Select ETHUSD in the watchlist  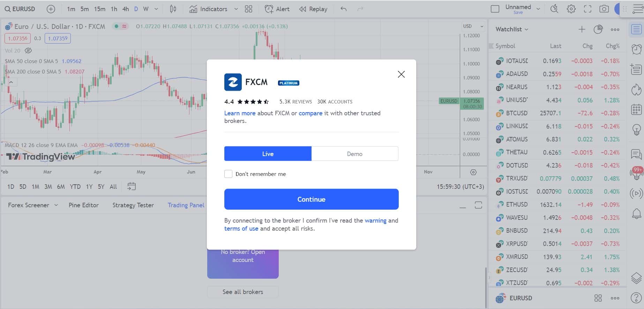pyautogui.click(x=557, y=204)
